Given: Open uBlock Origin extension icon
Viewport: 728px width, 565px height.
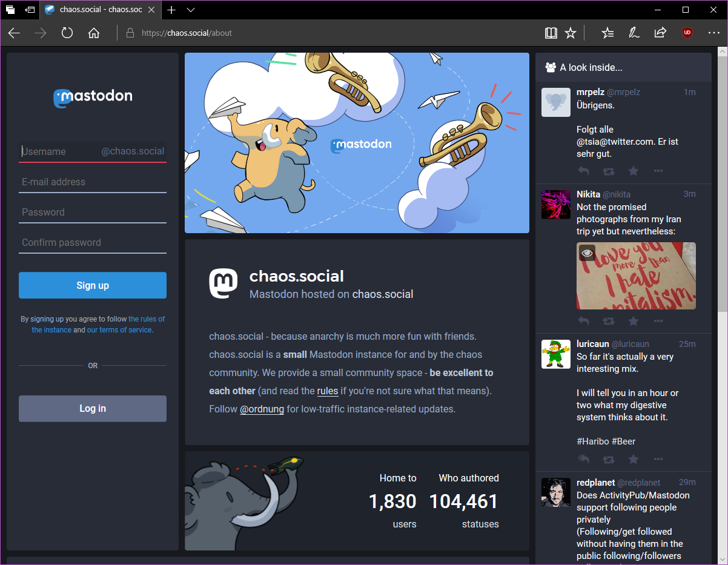Looking at the screenshot, I should [687, 33].
